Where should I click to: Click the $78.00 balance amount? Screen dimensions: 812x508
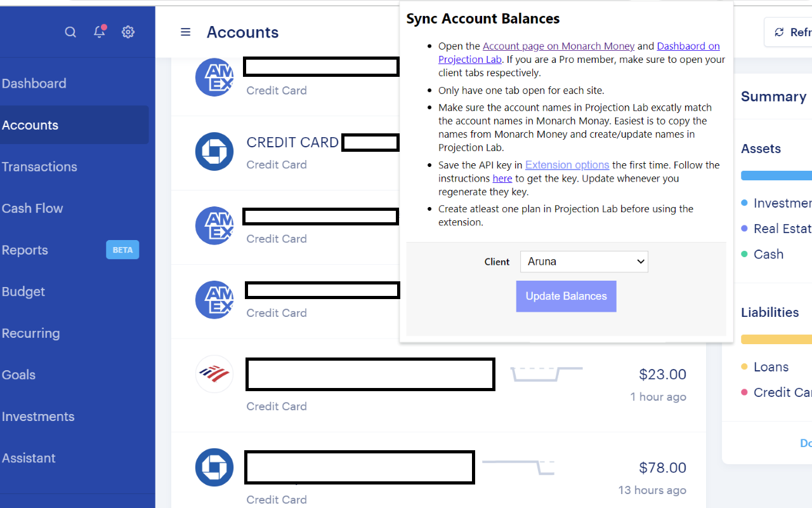pyautogui.click(x=663, y=468)
